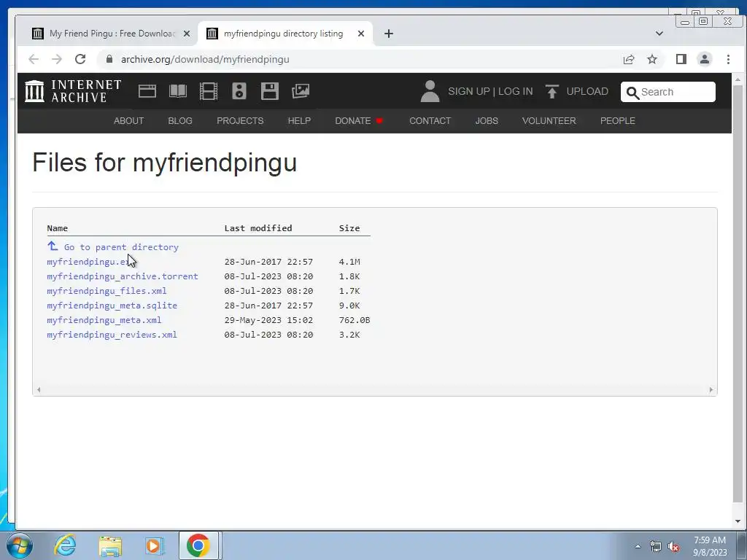Close the My Friend Pingu tab
The image size is (747, 560).
point(187,34)
